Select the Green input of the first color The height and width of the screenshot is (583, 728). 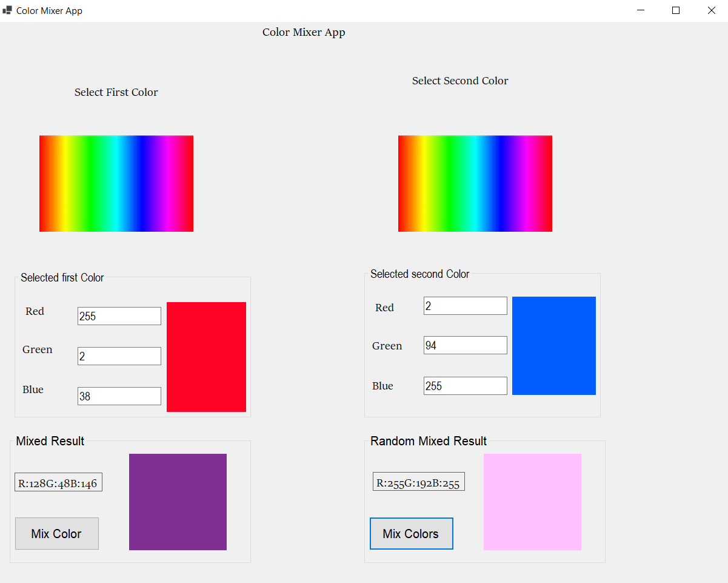119,356
